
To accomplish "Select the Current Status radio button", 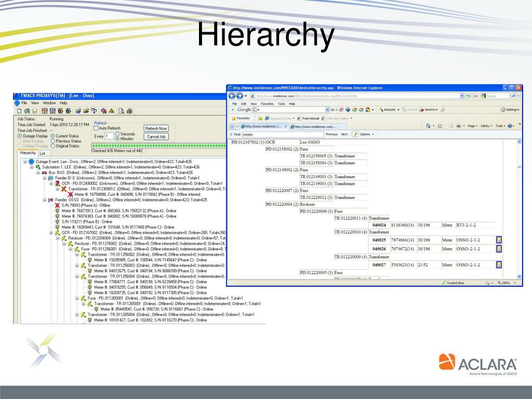I will click(x=52, y=136).
